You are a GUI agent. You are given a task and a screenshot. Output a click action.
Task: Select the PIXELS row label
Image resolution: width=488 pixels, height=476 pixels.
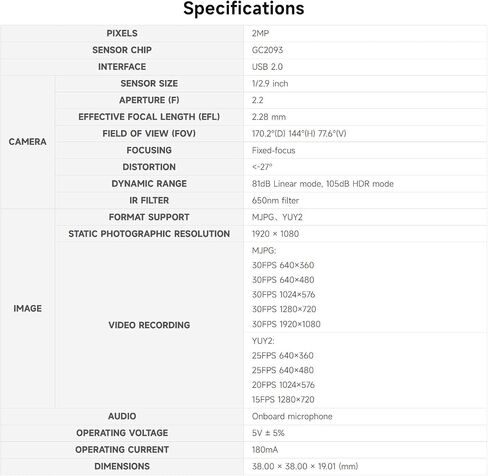click(122, 33)
